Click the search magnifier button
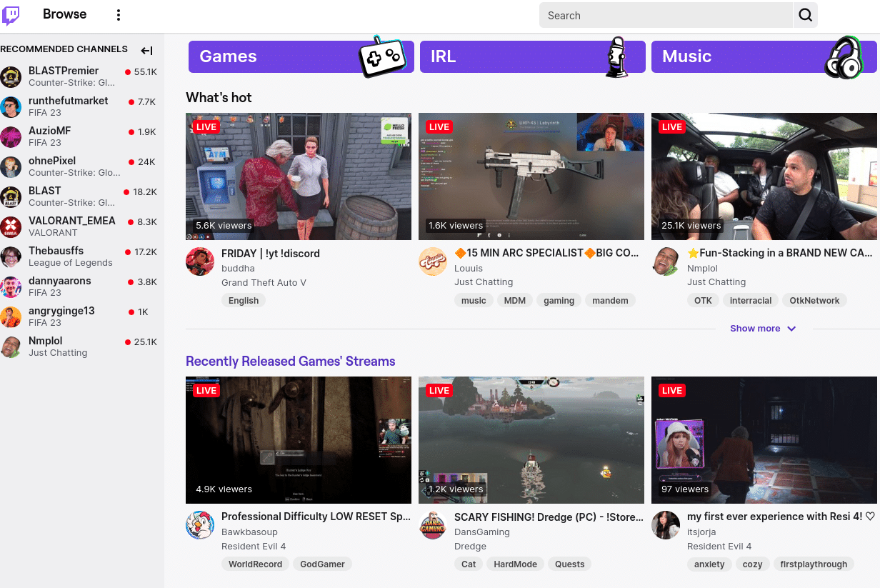880x588 pixels. click(806, 15)
